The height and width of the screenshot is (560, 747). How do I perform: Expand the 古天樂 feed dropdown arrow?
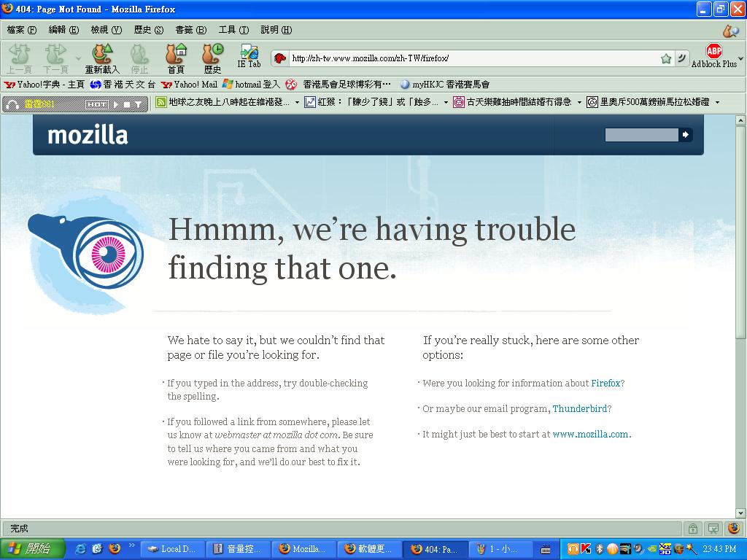pos(579,102)
